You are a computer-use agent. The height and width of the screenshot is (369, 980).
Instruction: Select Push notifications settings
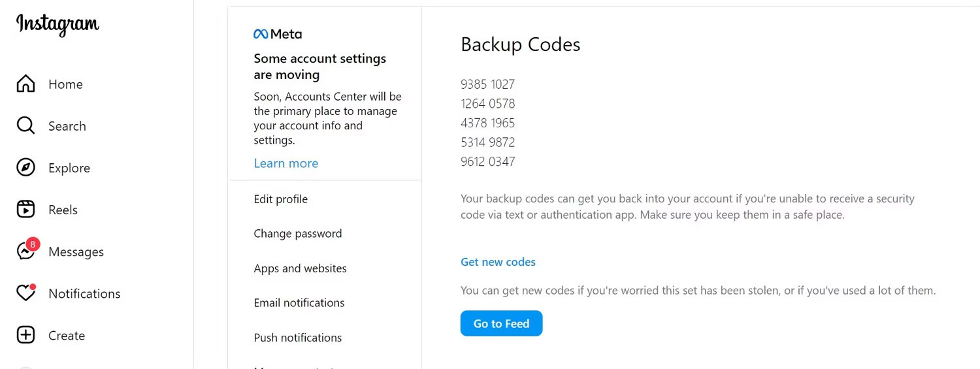click(x=297, y=338)
